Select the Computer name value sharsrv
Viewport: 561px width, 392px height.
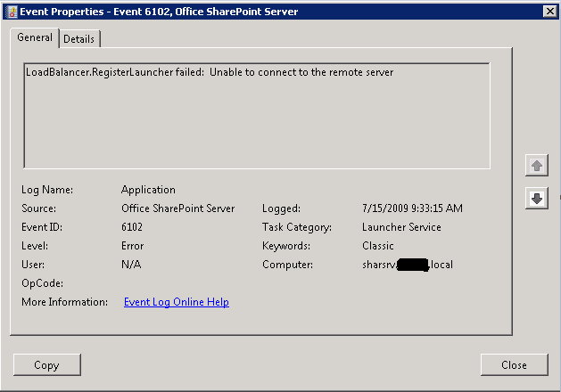click(408, 265)
